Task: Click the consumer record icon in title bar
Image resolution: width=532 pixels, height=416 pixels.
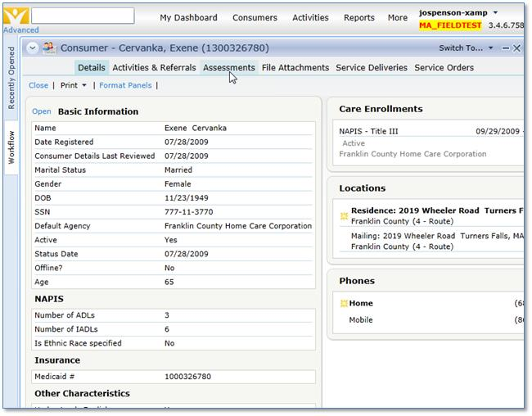Action: pos(50,48)
